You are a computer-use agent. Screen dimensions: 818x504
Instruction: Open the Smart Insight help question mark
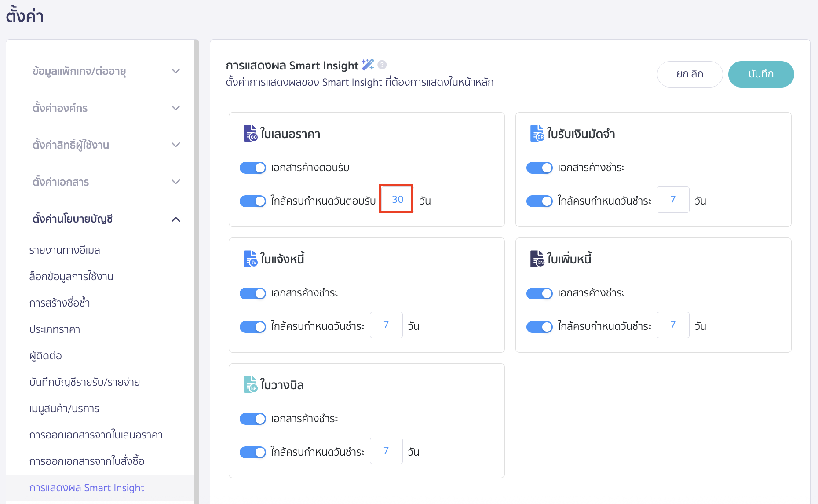click(x=383, y=65)
